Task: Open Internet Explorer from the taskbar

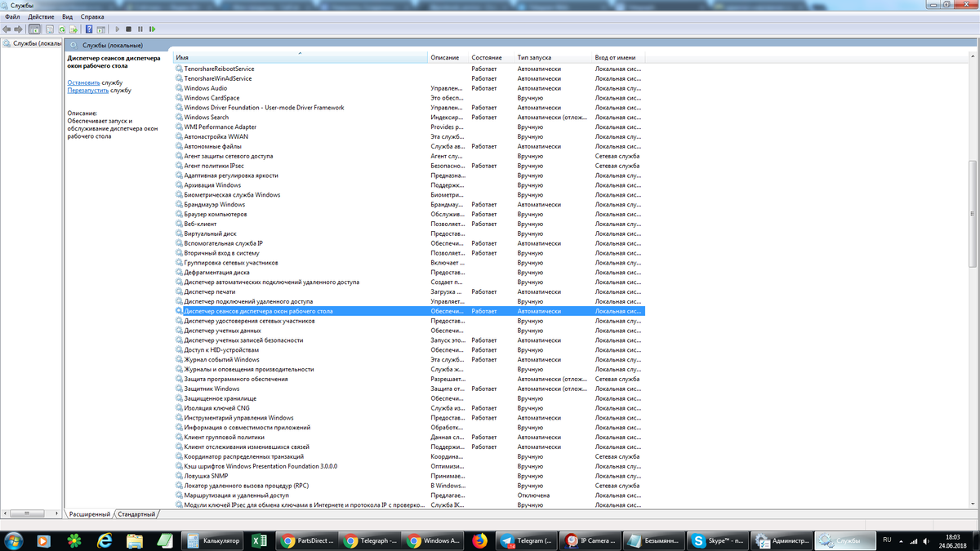Action: tap(105, 540)
